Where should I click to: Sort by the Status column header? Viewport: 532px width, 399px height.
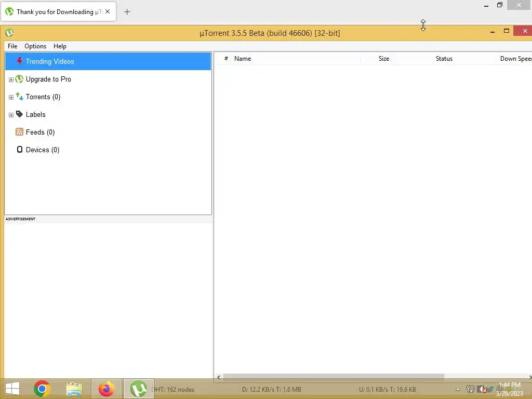pos(444,58)
